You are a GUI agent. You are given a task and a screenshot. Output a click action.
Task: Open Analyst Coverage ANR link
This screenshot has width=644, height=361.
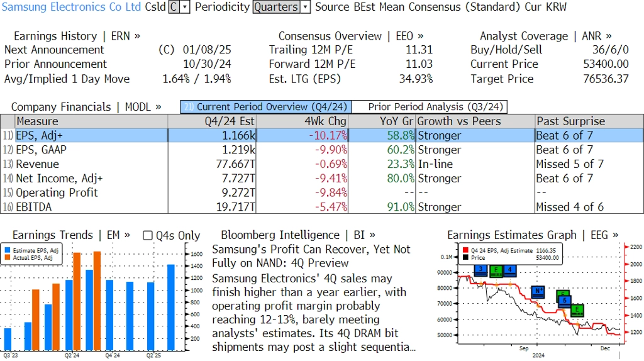pos(545,36)
